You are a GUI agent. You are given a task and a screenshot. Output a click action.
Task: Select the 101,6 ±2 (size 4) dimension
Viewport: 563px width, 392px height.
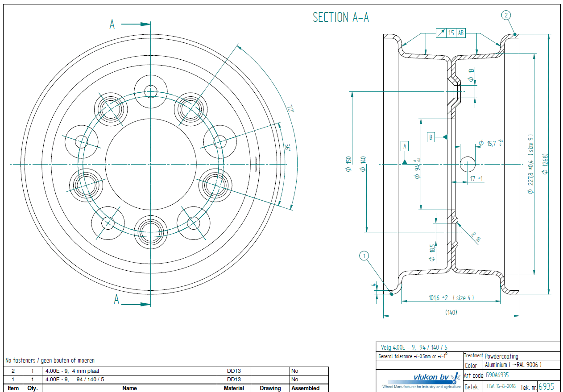(451, 297)
